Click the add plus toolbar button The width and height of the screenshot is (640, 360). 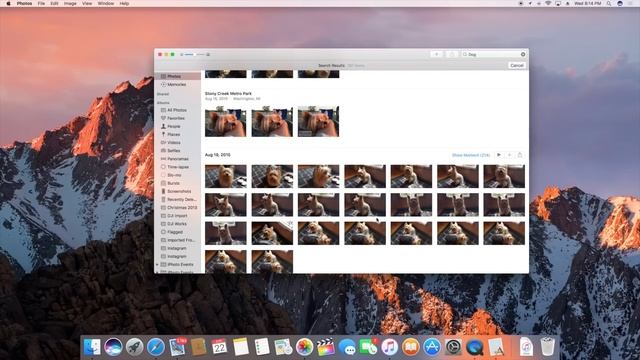pyautogui.click(x=436, y=54)
